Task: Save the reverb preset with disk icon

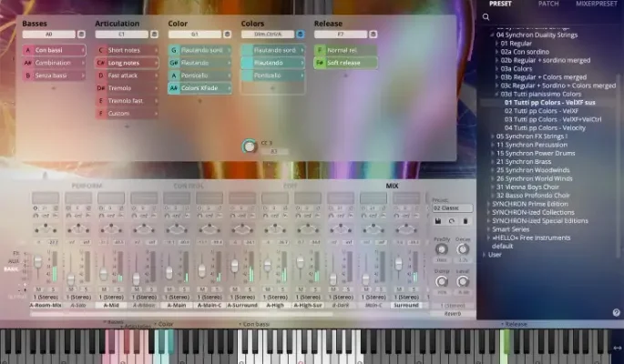Action: click(438, 220)
